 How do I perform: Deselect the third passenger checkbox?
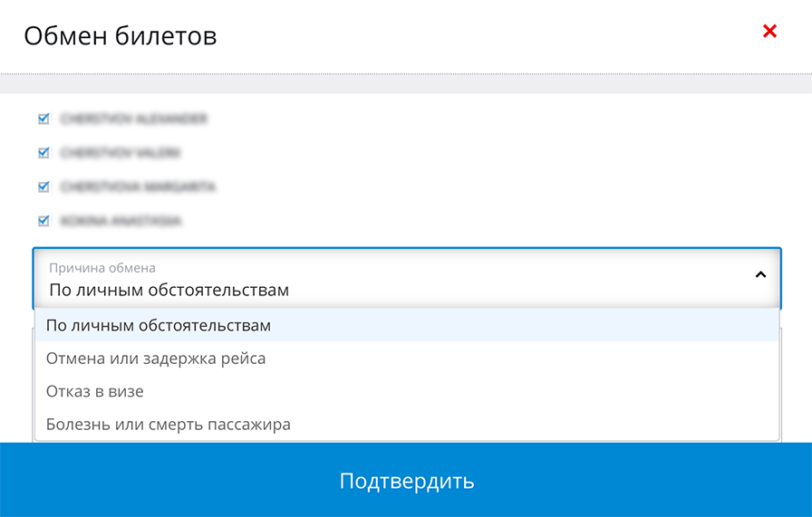tap(43, 187)
